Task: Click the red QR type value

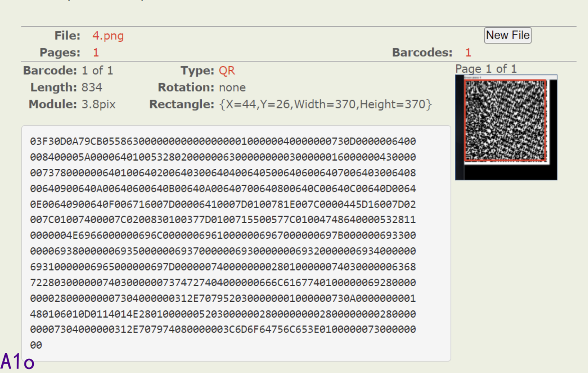Action: 227,71
